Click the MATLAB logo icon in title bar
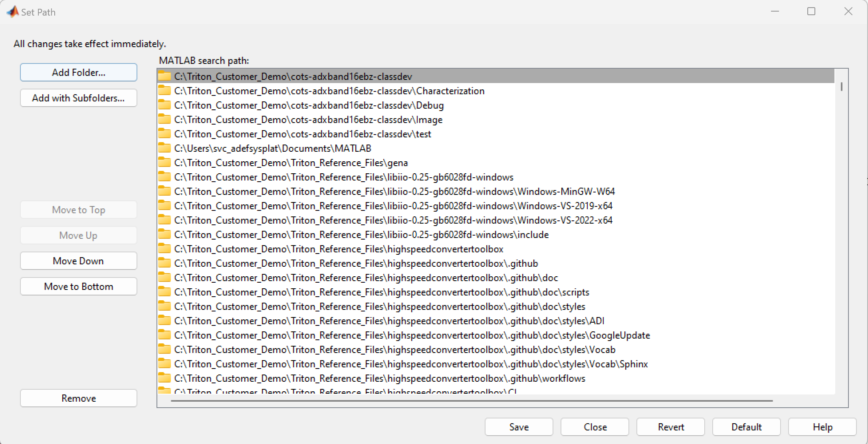 [13, 12]
